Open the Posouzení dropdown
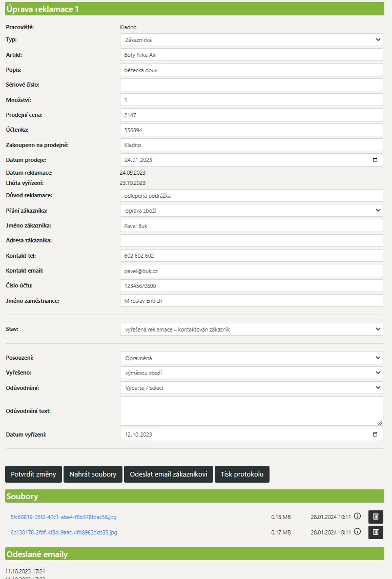This screenshot has height=579, width=392. click(x=251, y=358)
